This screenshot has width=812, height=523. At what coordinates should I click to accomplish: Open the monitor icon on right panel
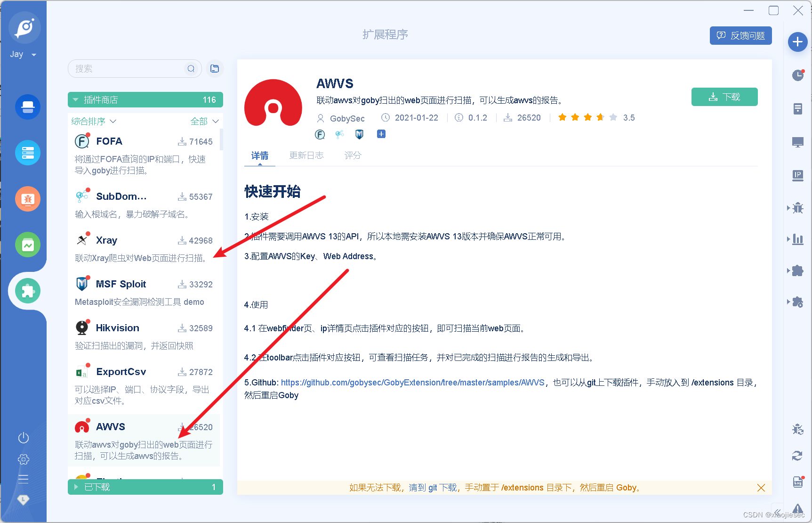point(798,142)
